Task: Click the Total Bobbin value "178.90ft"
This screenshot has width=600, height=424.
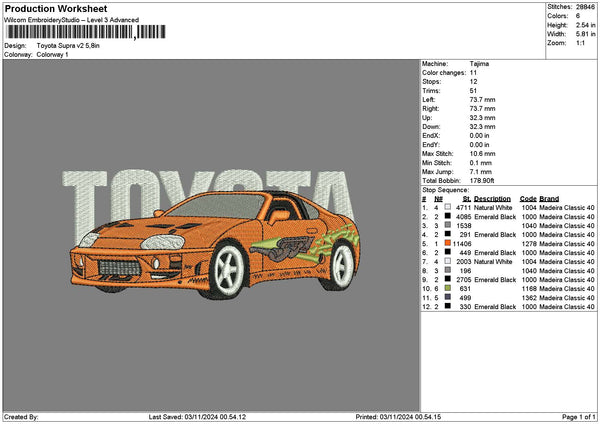Action: pos(482,181)
